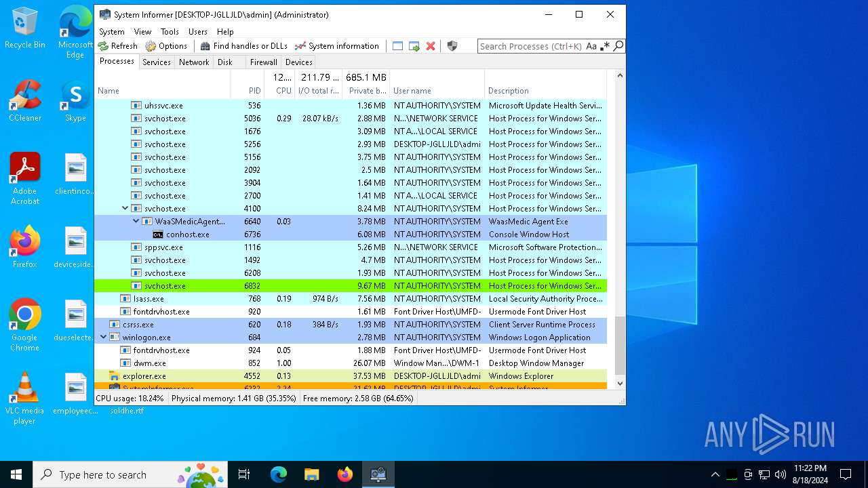Select the uhssvc.exe process row
868x488 pixels.
(x=351, y=106)
